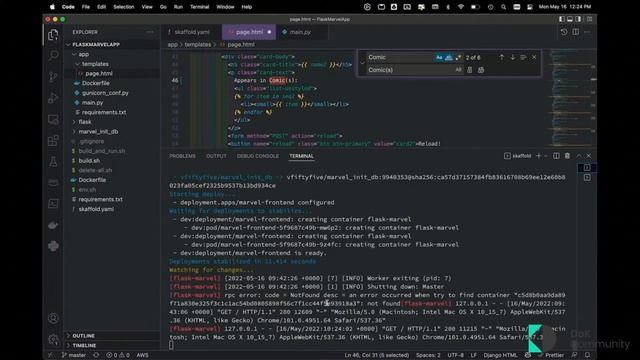
Task: Click the Explorer more actions ellipsis
Action: 150,32
